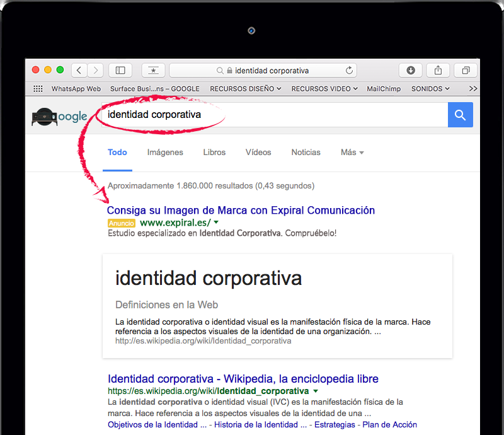Open the Share menu icon
Screen dimensions: 504x435
coord(438,70)
